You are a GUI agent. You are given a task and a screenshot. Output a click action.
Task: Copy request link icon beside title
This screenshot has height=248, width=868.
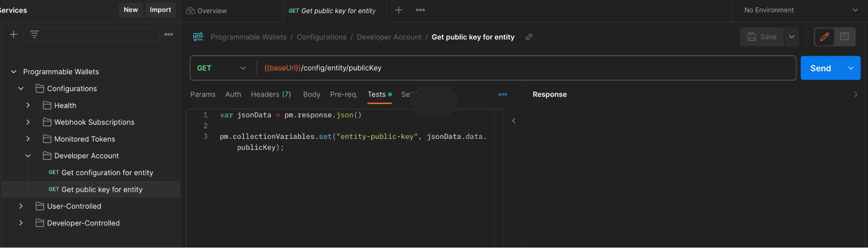point(529,37)
